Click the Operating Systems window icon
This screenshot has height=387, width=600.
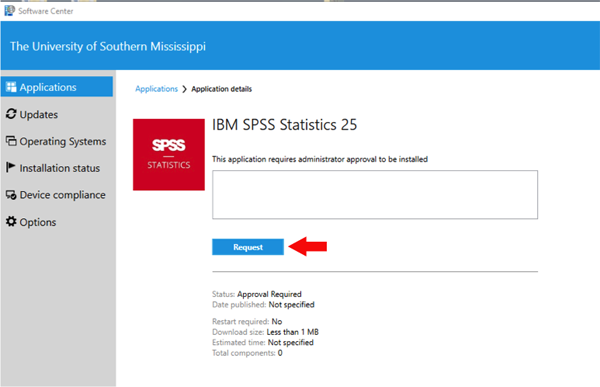[11, 141]
